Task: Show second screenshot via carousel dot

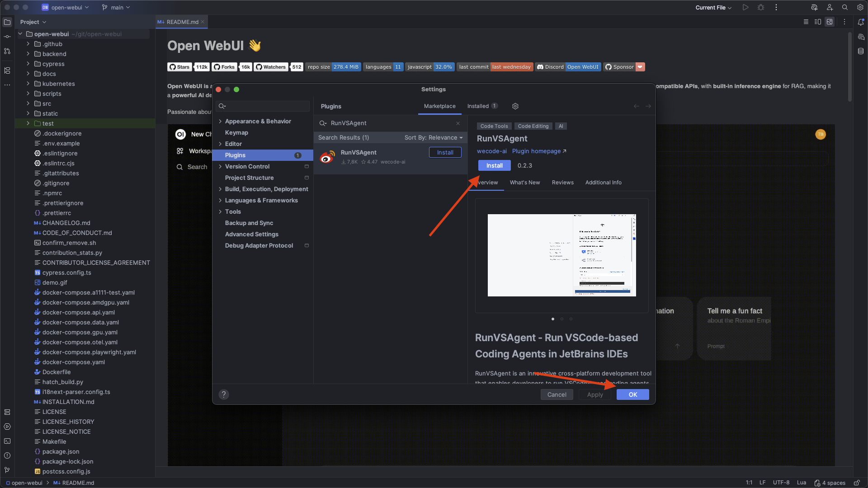Action: click(x=562, y=319)
